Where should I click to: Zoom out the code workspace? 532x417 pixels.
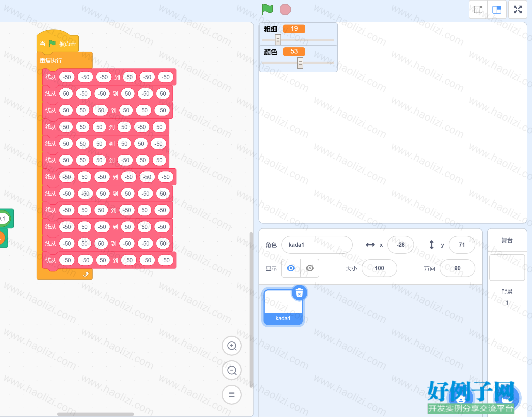pos(232,370)
